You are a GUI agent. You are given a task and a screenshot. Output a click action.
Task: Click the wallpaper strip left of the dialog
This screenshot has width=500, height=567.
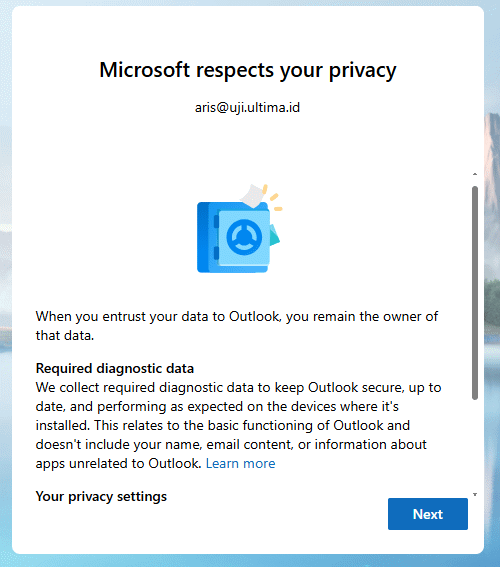5,282
